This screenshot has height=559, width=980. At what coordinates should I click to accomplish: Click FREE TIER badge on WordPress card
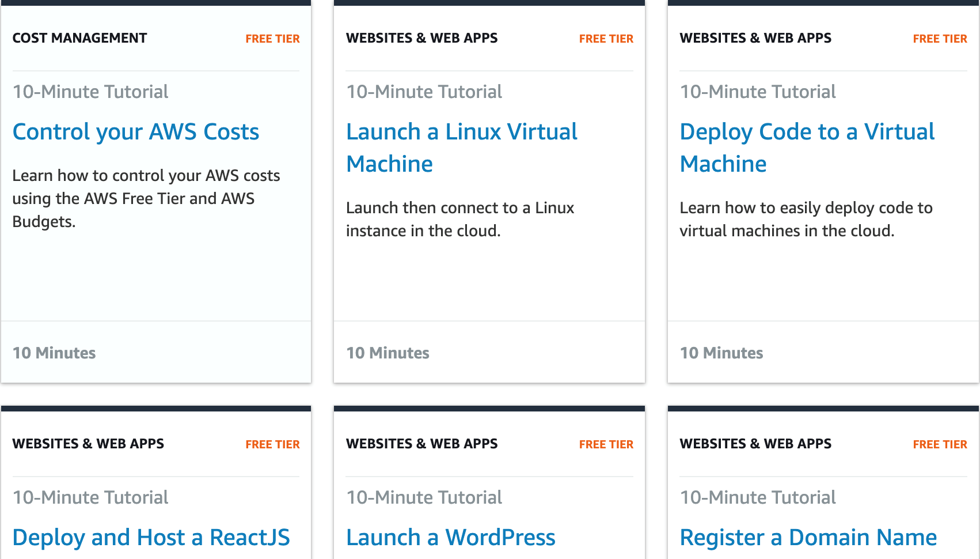[606, 444]
